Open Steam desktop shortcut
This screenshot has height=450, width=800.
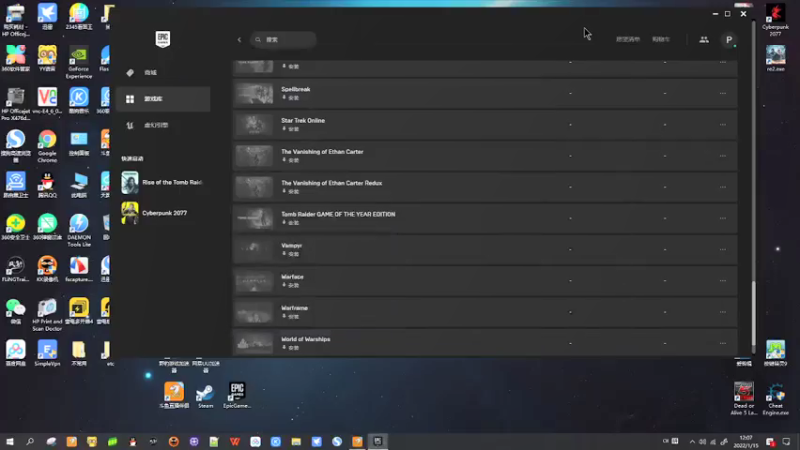point(206,395)
